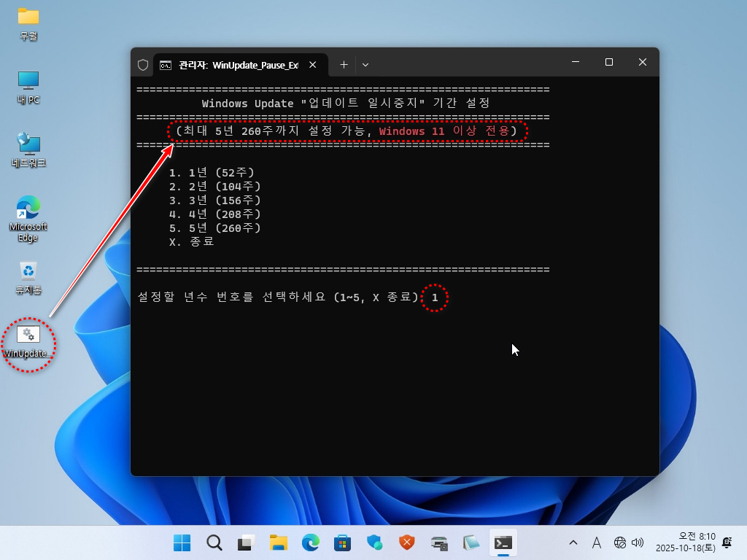Viewport: 747px width, 560px height.
Task: Open the orange shield X app on taskbar
Action: 406,542
